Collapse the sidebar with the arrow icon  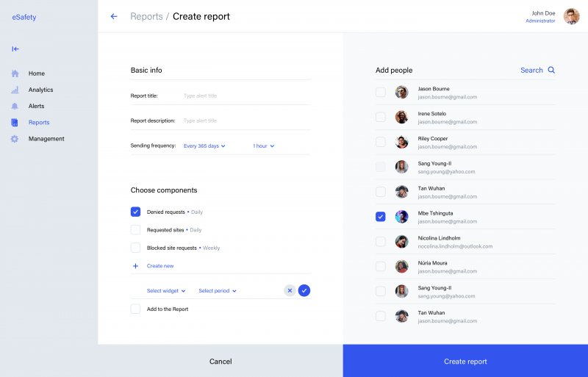point(15,49)
